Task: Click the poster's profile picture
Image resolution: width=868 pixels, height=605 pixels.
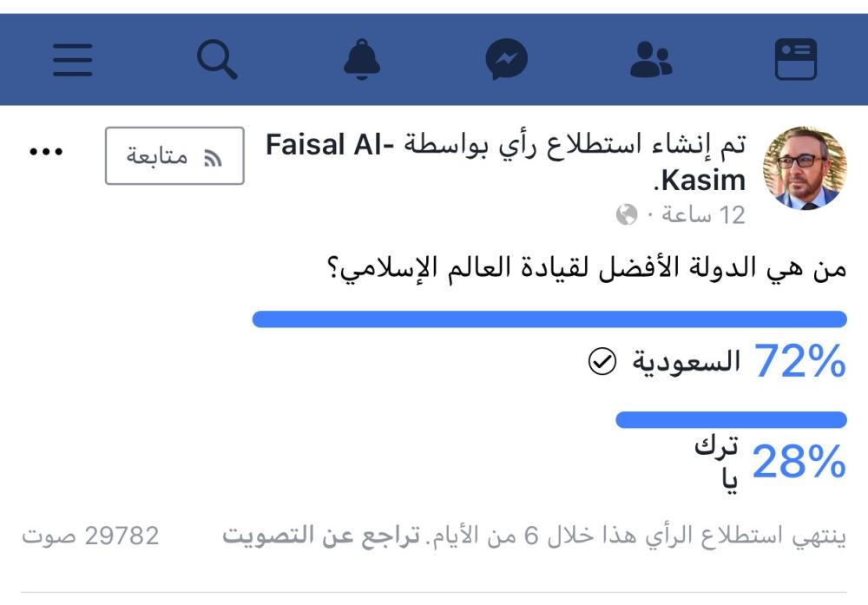Action: (x=804, y=168)
